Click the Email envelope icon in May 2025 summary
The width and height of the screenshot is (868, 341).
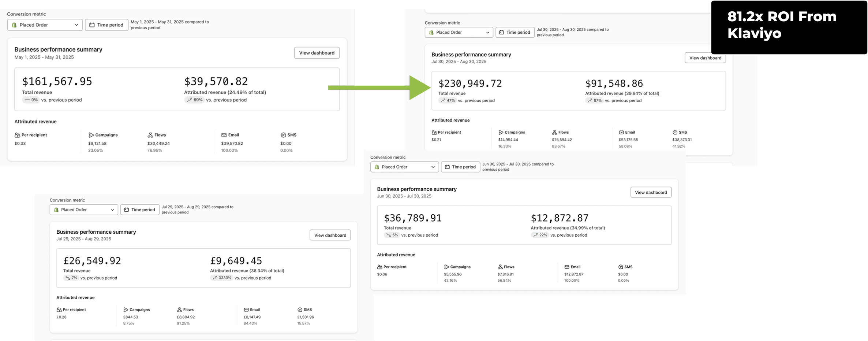[x=224, y=135]
